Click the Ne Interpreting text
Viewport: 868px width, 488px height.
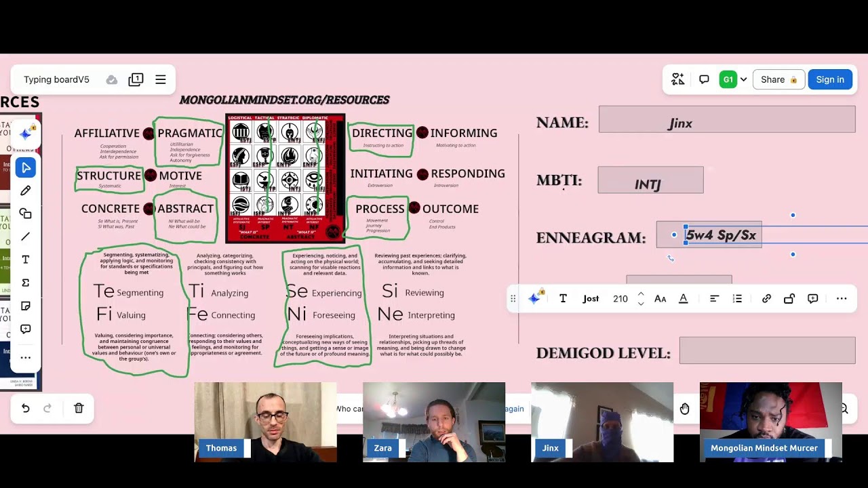pos(416,314)
